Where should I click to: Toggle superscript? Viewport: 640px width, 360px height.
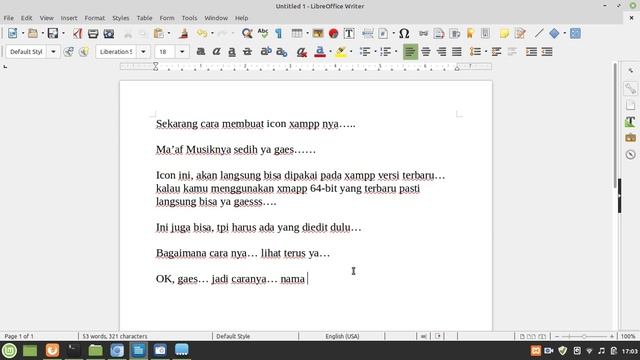[266, 52]
